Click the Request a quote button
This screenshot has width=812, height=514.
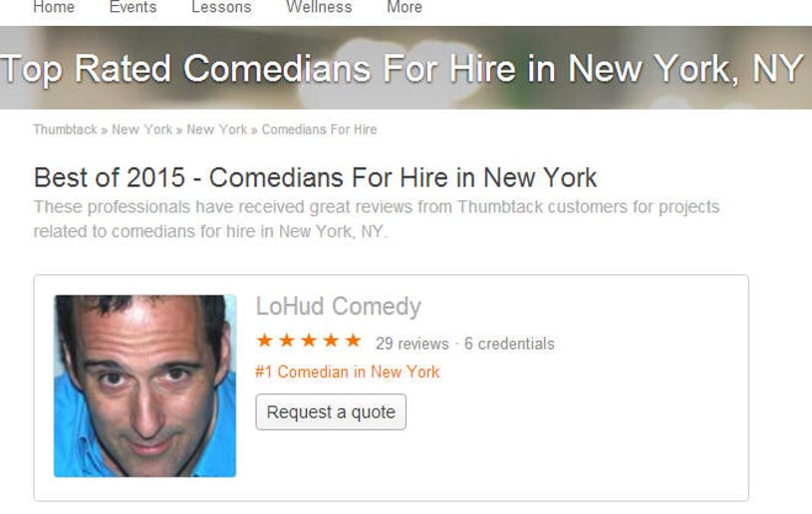(331, 412)
